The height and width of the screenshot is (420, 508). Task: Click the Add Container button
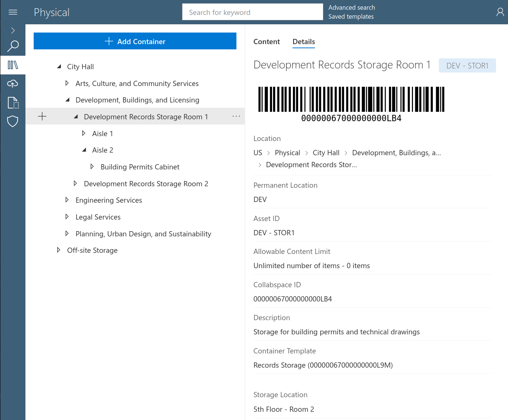(135, 41)
